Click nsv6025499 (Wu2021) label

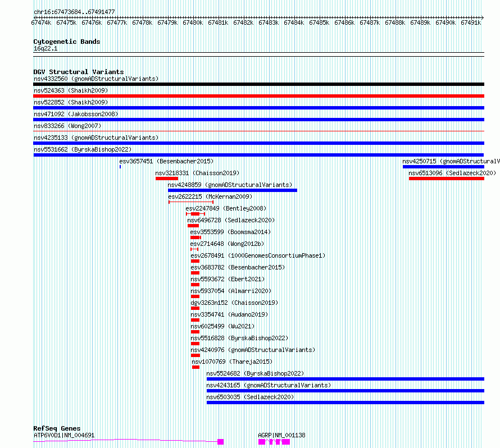[222, 326]
